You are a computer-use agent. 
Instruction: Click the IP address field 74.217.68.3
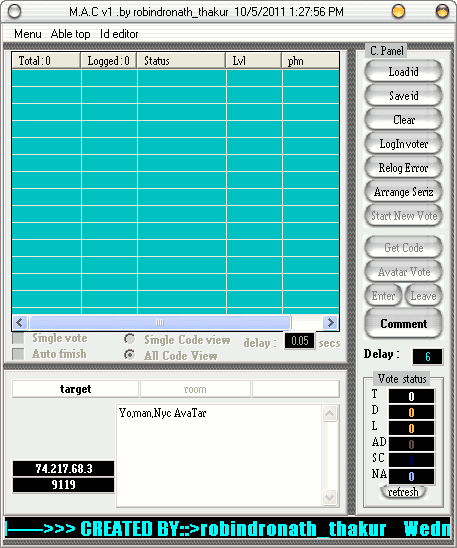[64, 468]
